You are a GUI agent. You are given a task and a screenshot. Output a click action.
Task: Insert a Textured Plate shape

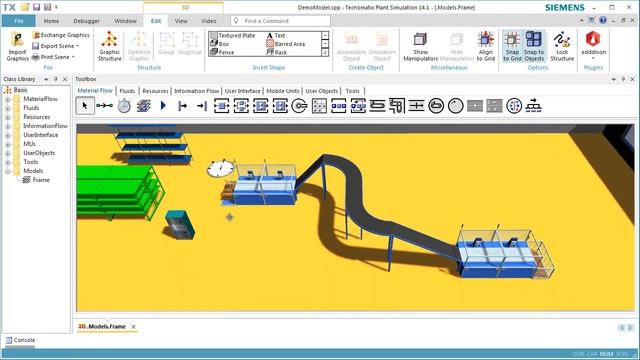[233, 36]
